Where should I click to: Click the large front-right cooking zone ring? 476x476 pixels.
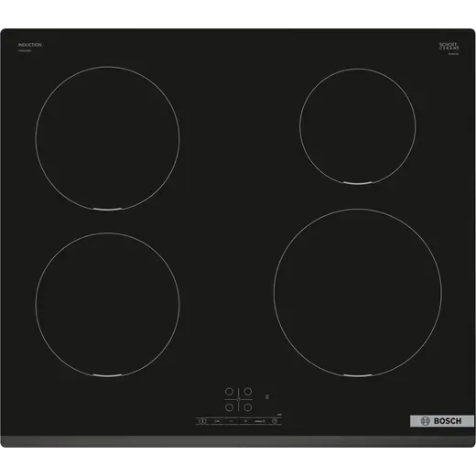click(358, 293)
